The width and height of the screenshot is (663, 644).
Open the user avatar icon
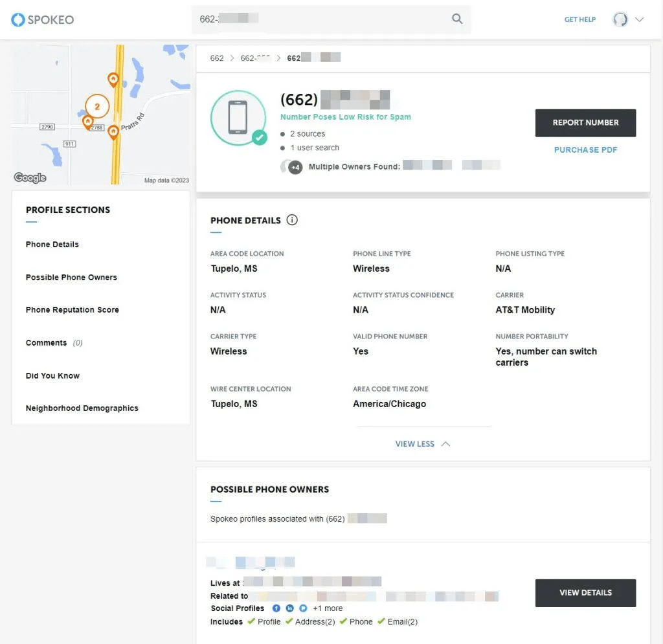[620, 19]
